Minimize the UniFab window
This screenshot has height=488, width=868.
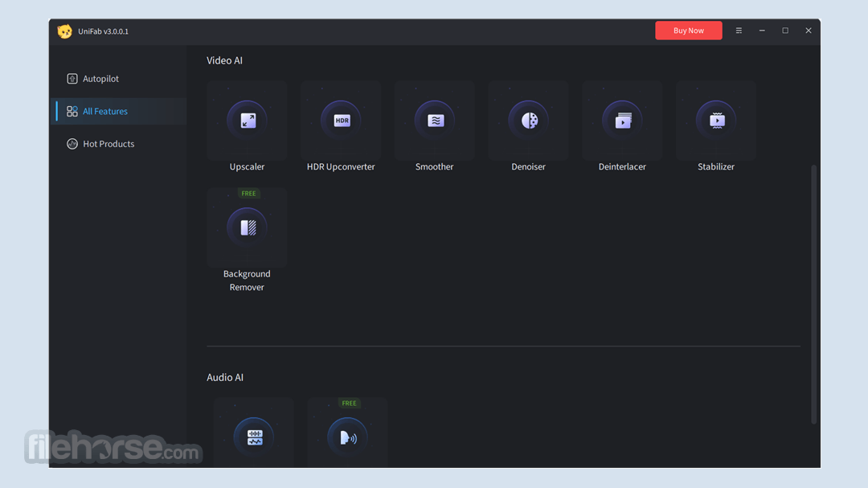coord(762,31)
